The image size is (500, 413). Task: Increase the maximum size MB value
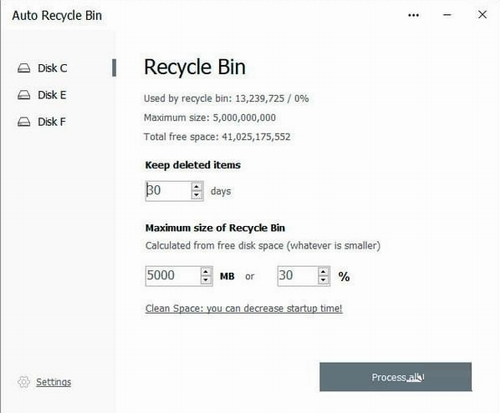(206, 272)
